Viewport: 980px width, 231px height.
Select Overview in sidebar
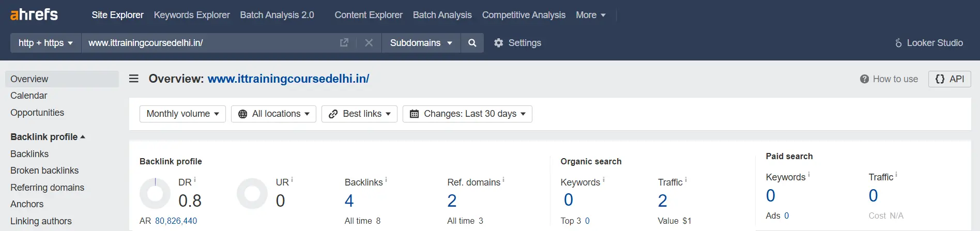[62, 79]
